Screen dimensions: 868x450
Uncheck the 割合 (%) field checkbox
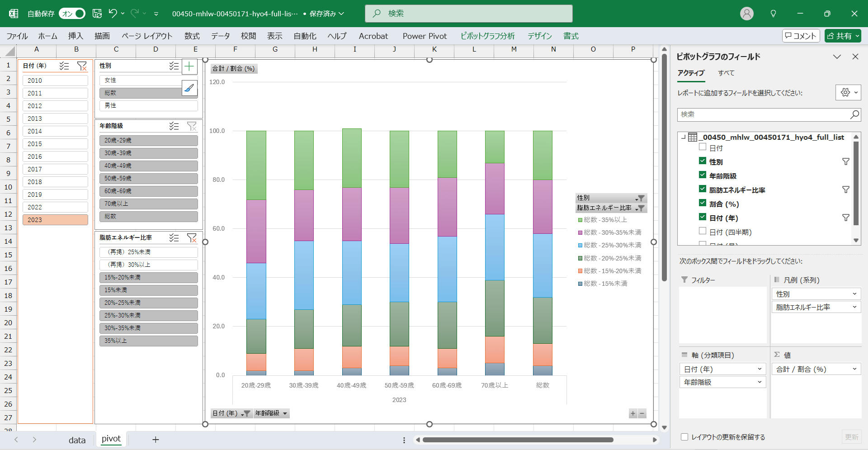703,203
